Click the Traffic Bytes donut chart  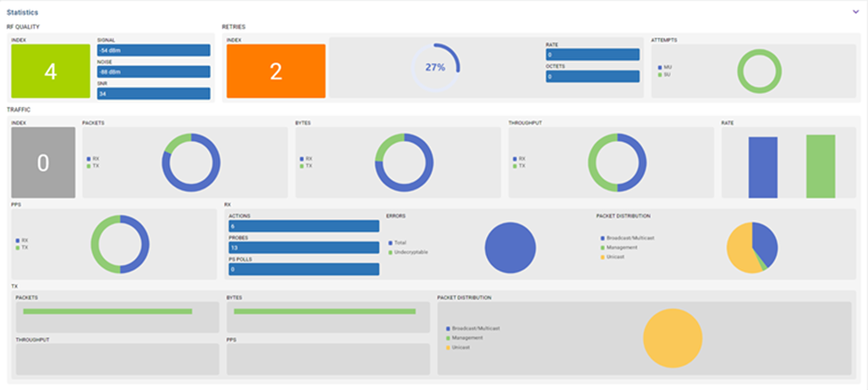pos(403,162)
